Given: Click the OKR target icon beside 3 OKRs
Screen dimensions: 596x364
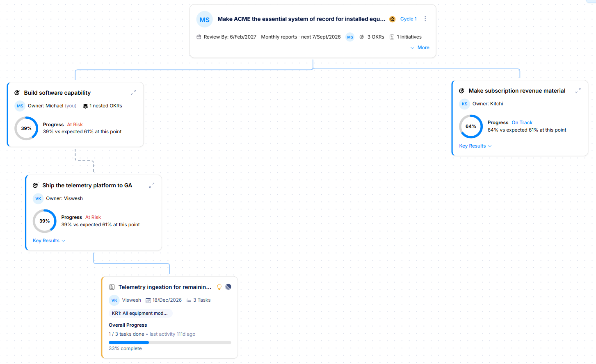Looking at the screenshot, I should [362, 37].
